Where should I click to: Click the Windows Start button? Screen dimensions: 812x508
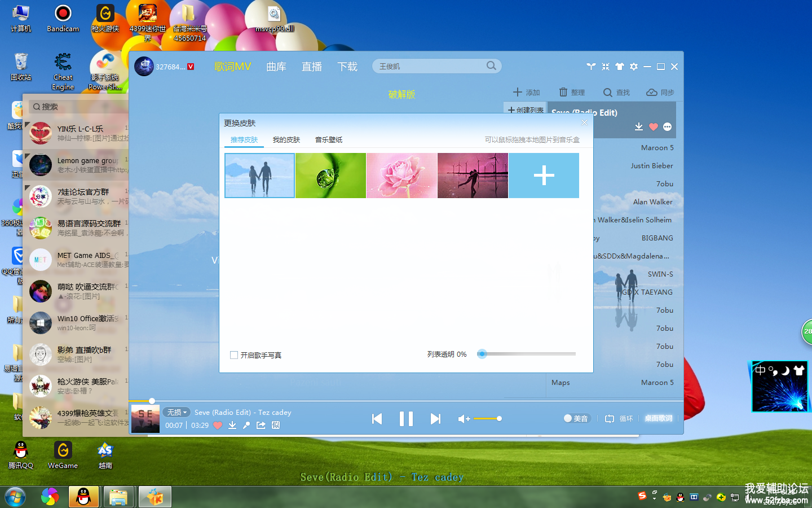(15, 497)
